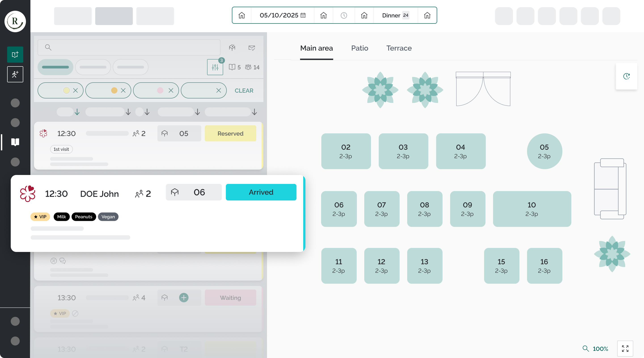
Task: Click the refresh history icon on the floor plan
Action: pos(626,77)
